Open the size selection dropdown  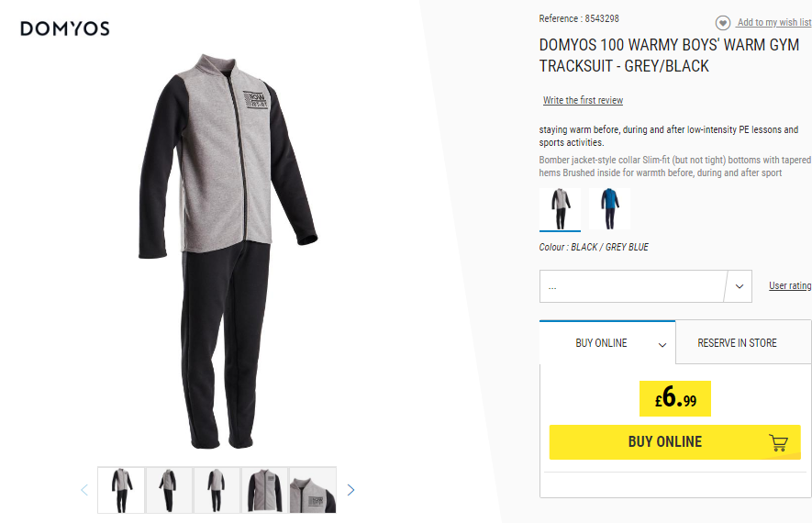(x=645, y=286)
